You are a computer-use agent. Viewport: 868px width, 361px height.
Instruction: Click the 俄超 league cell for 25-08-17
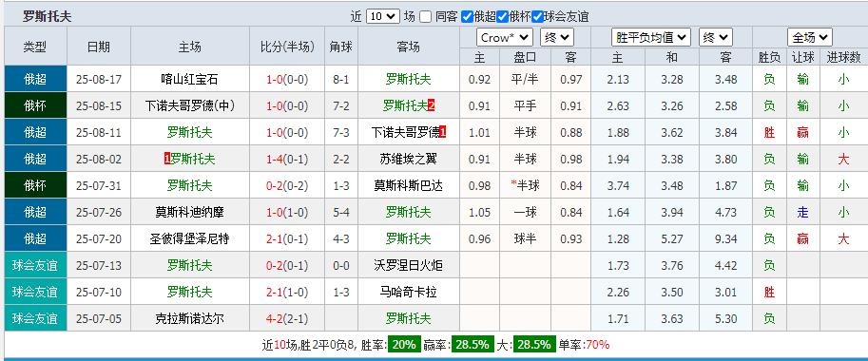point(35,79)
